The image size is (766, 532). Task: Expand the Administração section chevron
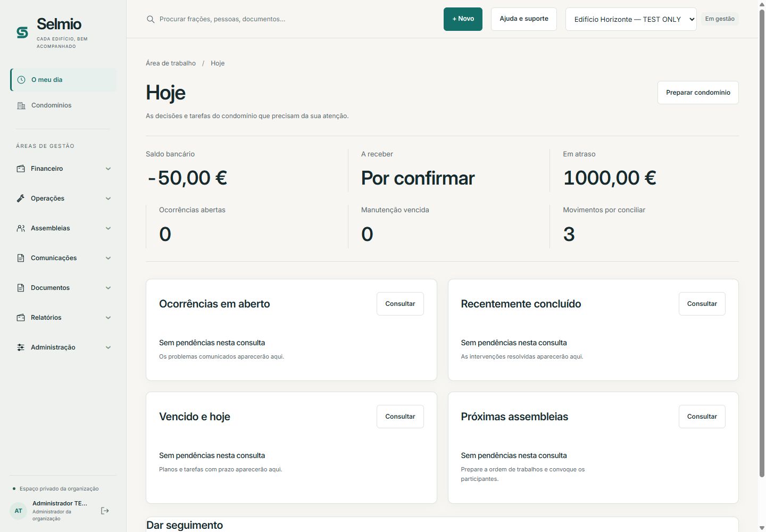108,347
